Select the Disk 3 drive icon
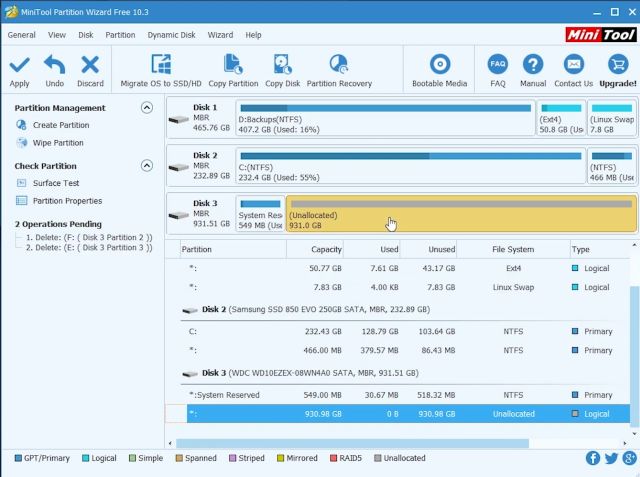 click(x=178, y=215)
